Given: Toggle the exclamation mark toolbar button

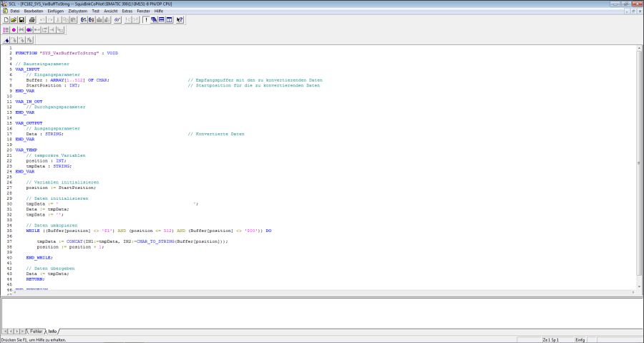Looking at the screenshot, I should 146,20.
